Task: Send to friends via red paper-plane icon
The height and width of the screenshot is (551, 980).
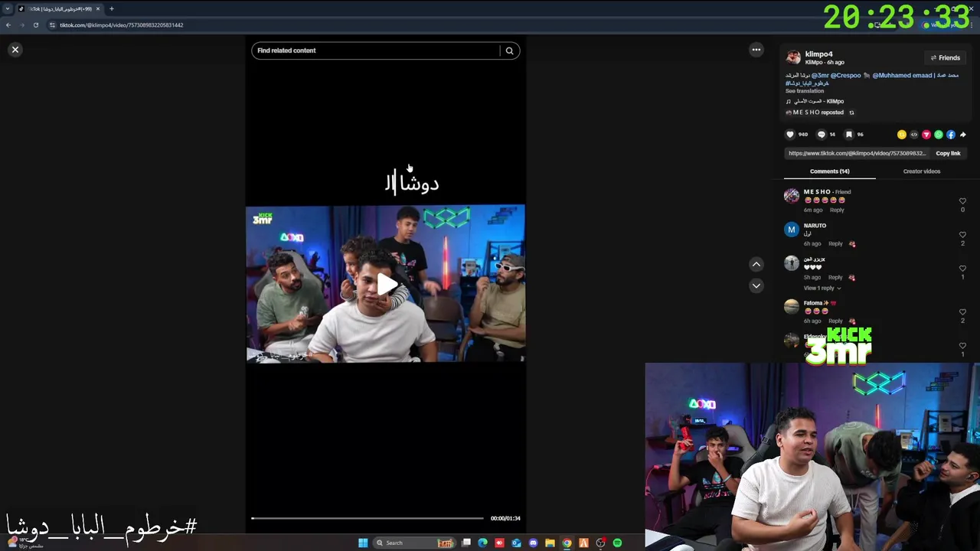Action: (926, 135)
